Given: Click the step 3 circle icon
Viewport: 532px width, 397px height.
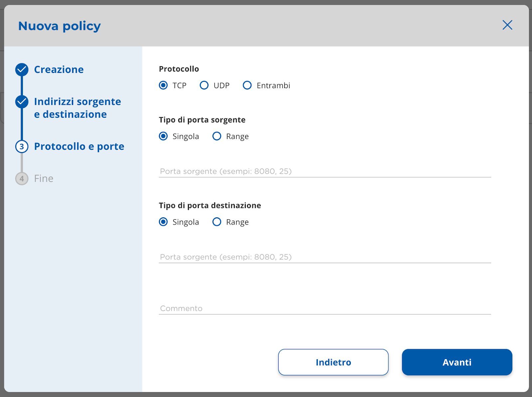Looking at the screenshot, I should click(x=22, y=146).
